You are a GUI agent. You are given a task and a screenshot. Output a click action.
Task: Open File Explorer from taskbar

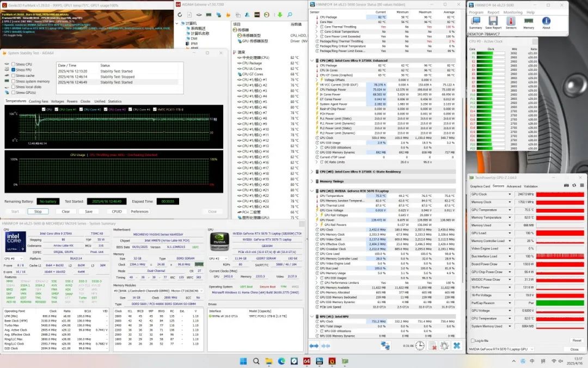269,361
